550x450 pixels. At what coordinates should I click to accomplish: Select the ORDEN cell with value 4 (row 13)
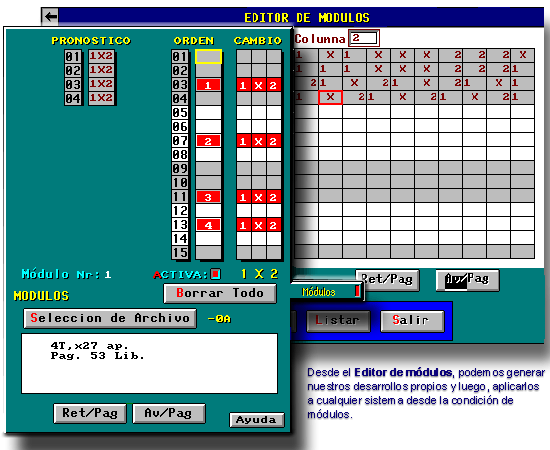[208, 225]
